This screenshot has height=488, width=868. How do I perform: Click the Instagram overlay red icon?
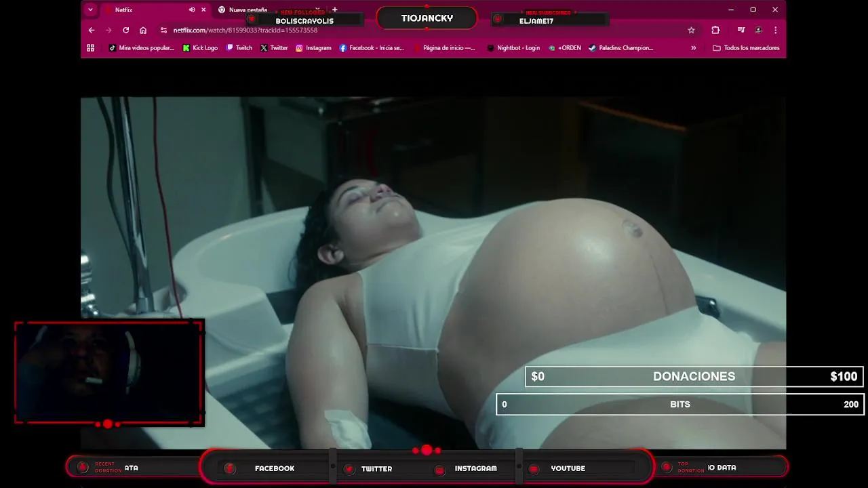tap(439, 470)
